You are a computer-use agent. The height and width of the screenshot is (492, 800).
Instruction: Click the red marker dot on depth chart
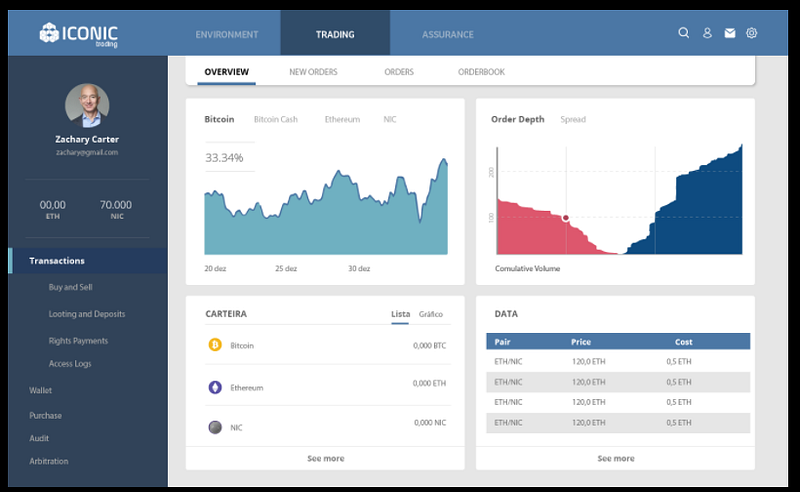[566, 218]
